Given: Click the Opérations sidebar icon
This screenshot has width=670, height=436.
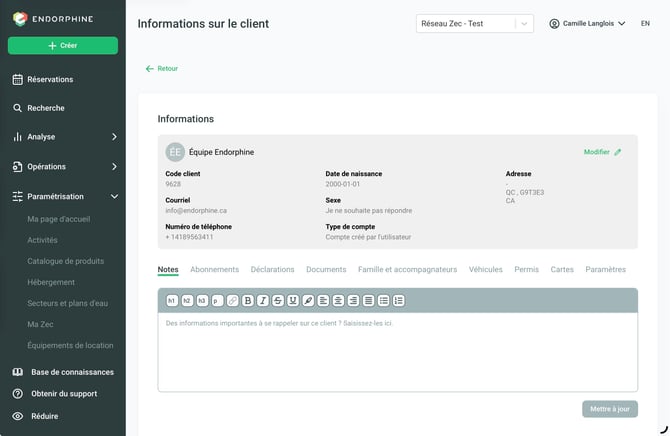Looking at the screenshot, I should point(17,167).
